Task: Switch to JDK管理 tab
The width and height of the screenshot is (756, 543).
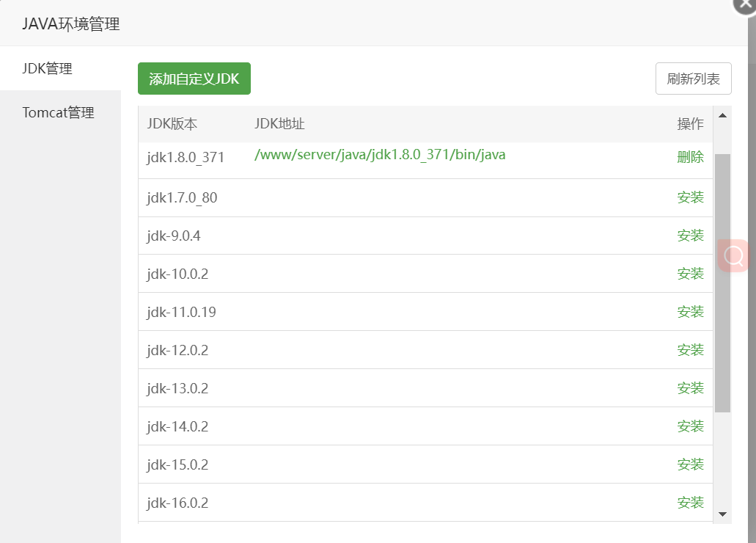Action: pyautogui.click(x=47, y=69)
